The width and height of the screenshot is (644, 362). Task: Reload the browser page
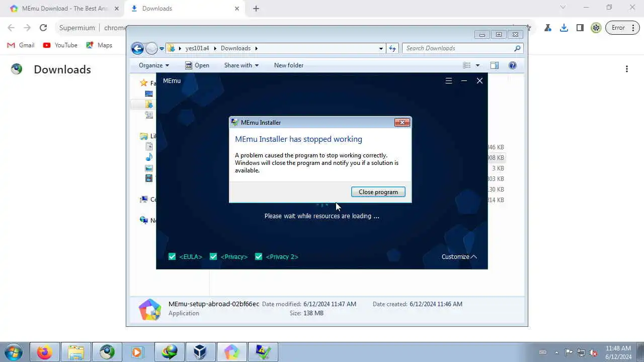click(43, 28)
